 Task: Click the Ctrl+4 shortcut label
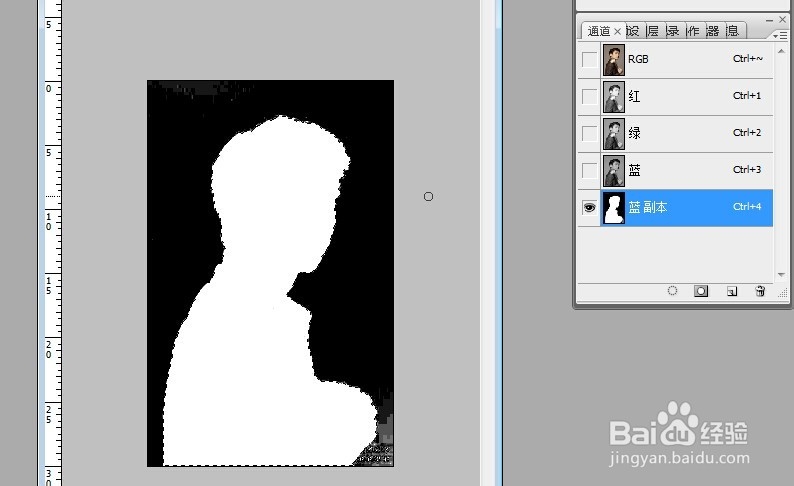pyautogui.click(x=747, y=207)
